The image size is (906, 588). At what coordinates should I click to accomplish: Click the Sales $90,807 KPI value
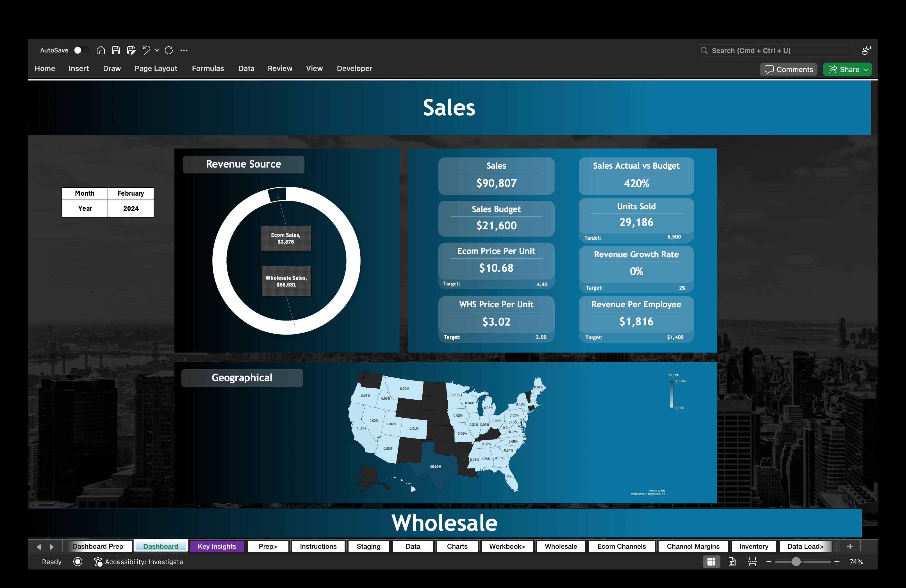[x=497, y=183]
